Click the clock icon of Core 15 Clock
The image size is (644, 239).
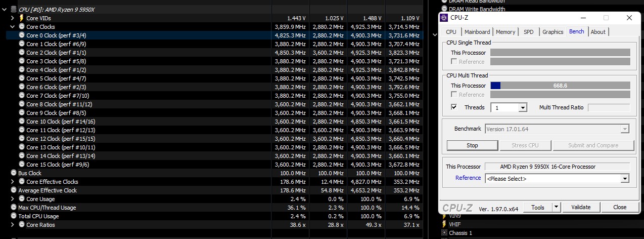22,165
